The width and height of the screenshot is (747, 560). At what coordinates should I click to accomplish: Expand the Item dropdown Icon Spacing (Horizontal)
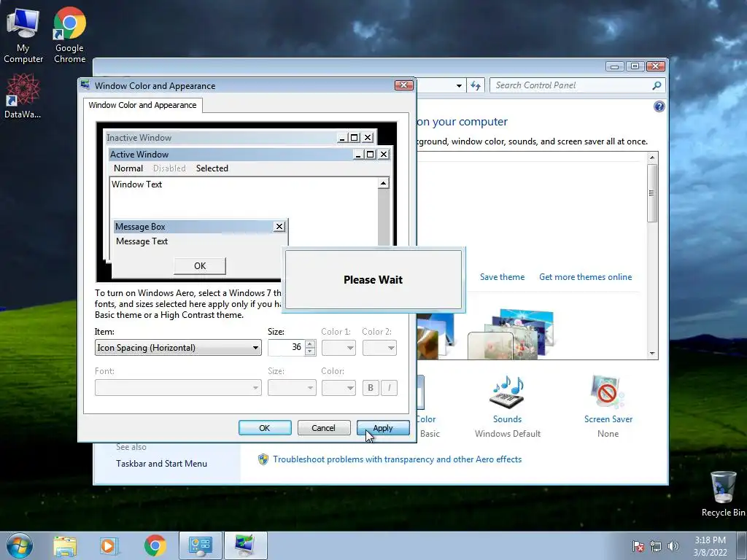[x=178, y=348]
